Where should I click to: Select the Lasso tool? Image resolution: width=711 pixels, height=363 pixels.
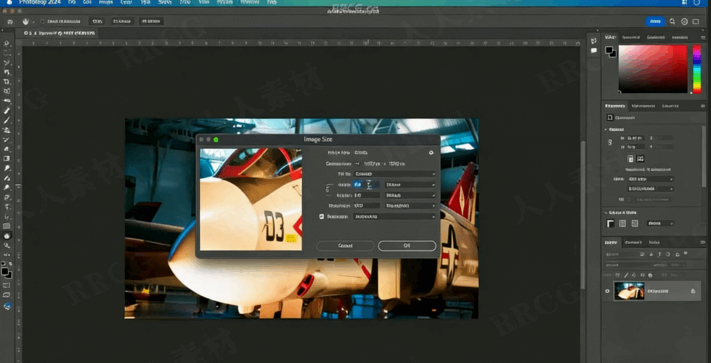coord(7,63)
